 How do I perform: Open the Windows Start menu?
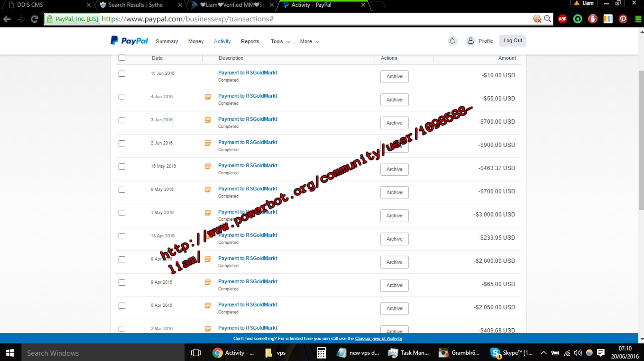[x=10, y=353]
